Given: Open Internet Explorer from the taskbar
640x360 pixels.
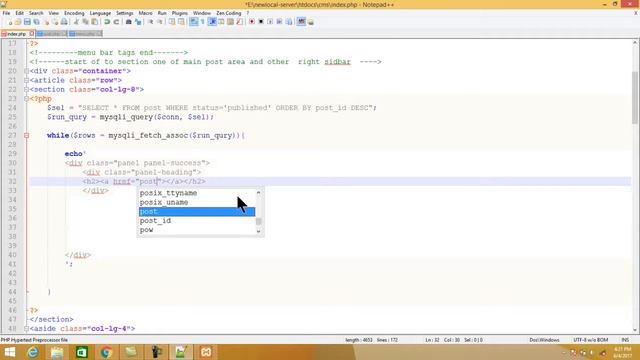Looking at the screenshot, I should coord(33,352).
